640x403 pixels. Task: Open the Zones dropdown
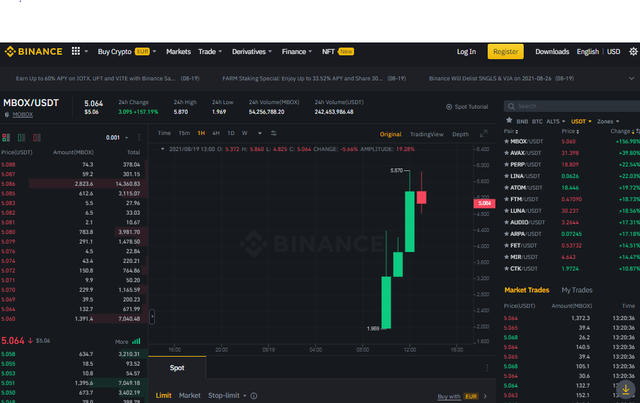(x=608, y=121)
